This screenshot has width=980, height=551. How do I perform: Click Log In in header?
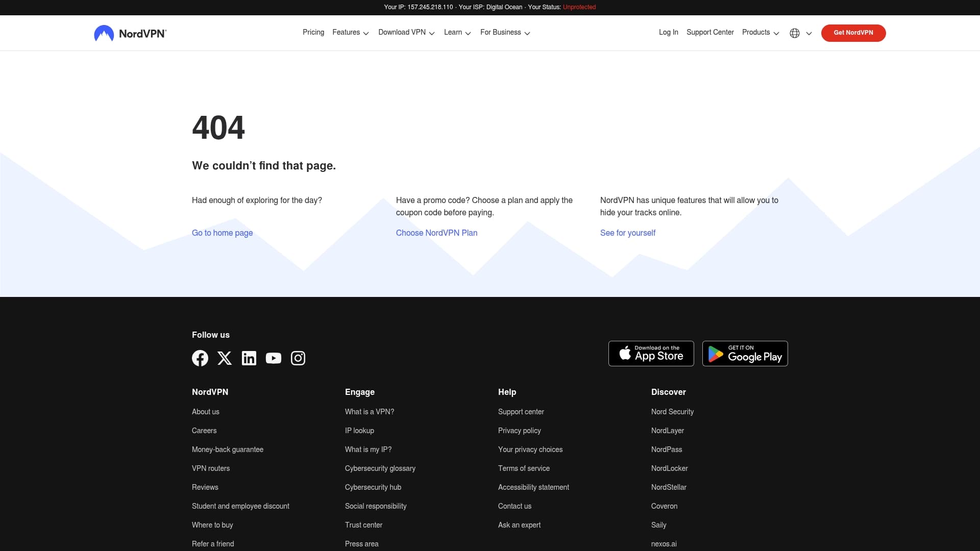click(669, 32)
